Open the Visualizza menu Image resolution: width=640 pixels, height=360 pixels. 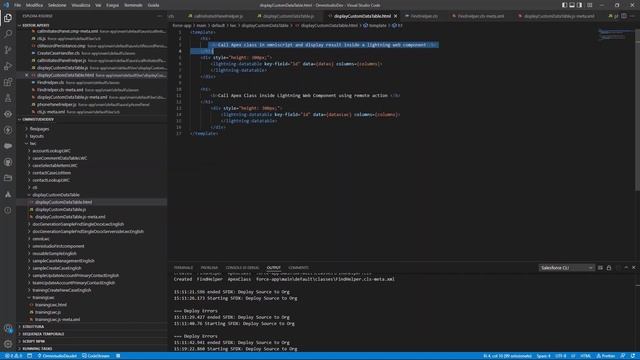coord(81,5)
